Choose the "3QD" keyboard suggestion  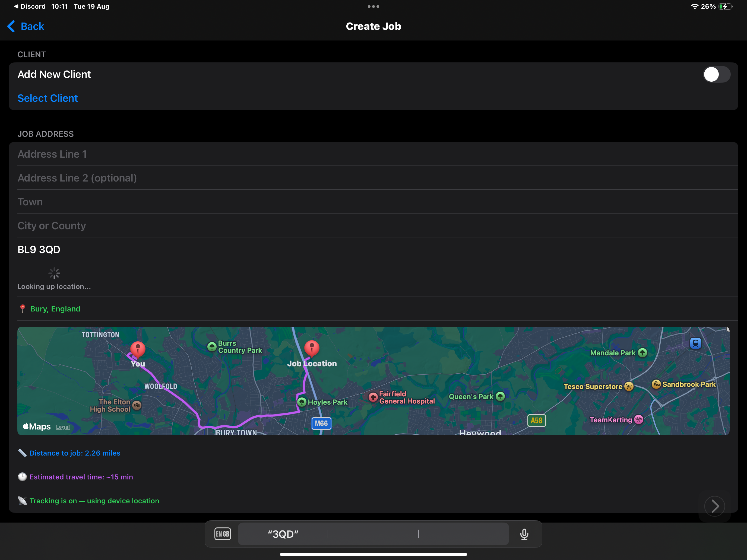283,534
